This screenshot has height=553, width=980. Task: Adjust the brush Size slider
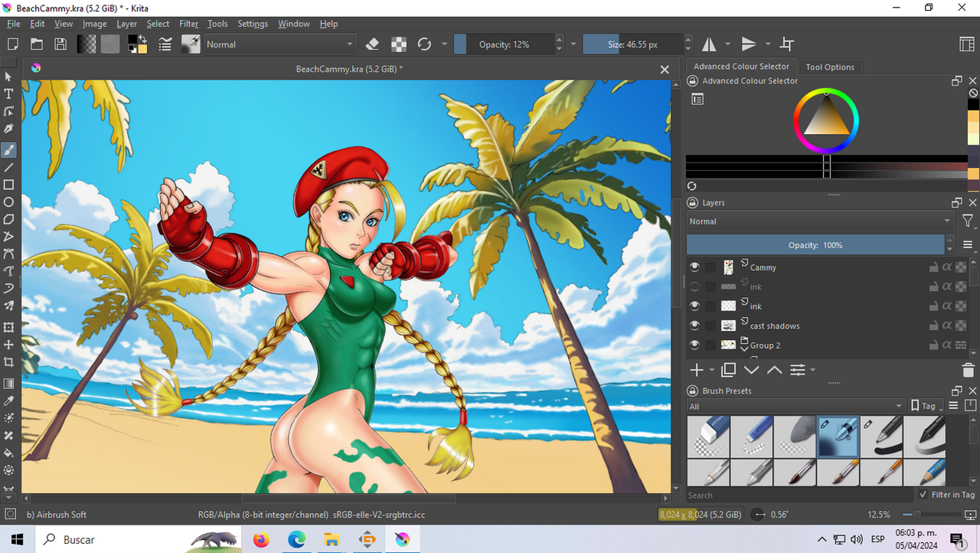tap(632, 44)
